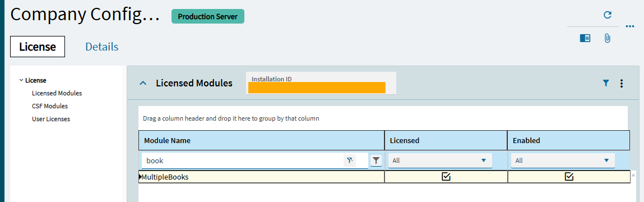Select the MultipleBooks row

tap(384, 177)
